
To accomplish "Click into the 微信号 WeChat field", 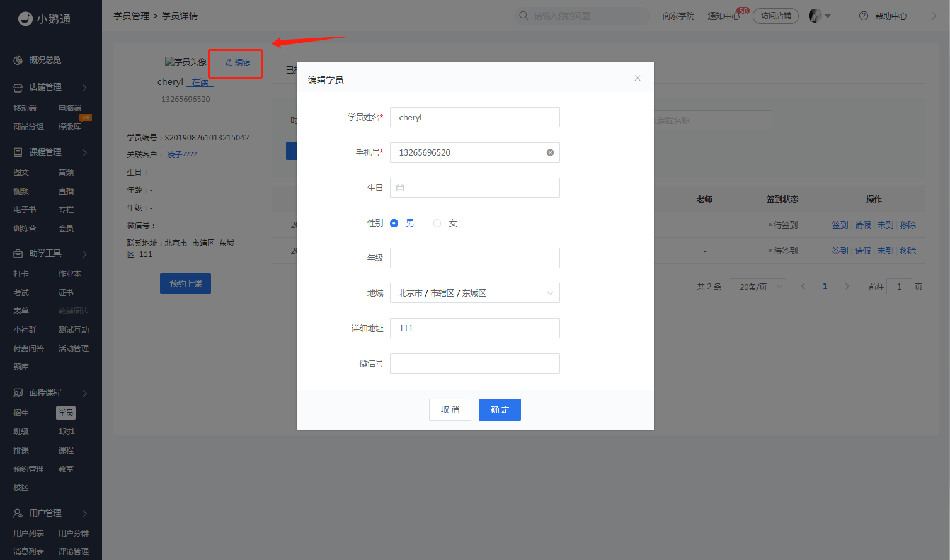I will pos(475,363).
